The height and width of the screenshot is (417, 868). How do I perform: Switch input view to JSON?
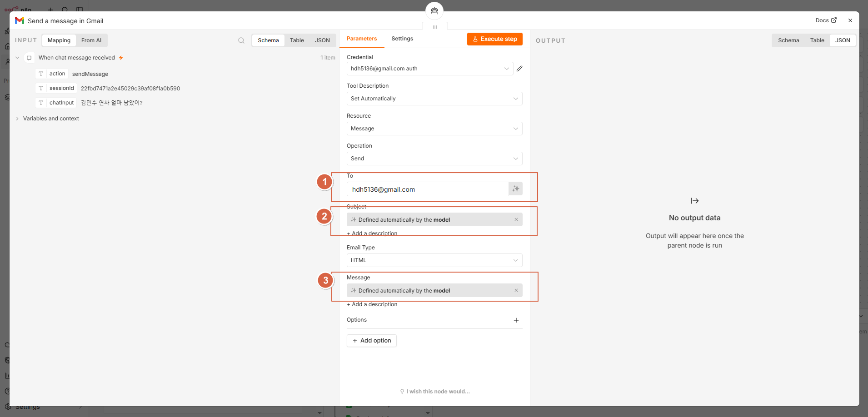click(x=322, y=40)
